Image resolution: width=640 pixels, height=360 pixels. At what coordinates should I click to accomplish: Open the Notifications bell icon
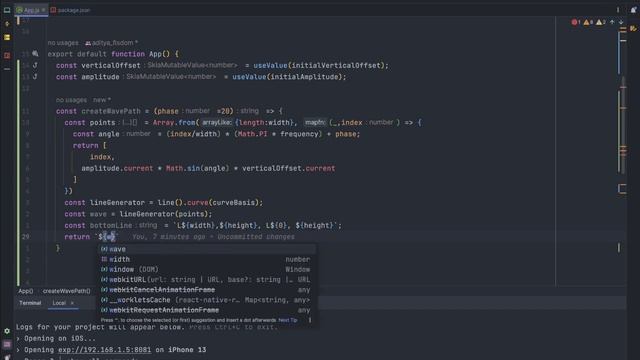633,10
